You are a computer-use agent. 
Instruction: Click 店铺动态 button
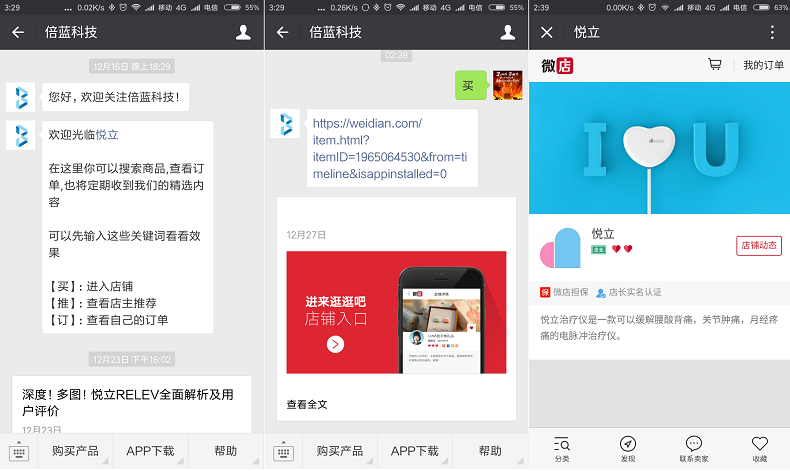click(759, 245)
